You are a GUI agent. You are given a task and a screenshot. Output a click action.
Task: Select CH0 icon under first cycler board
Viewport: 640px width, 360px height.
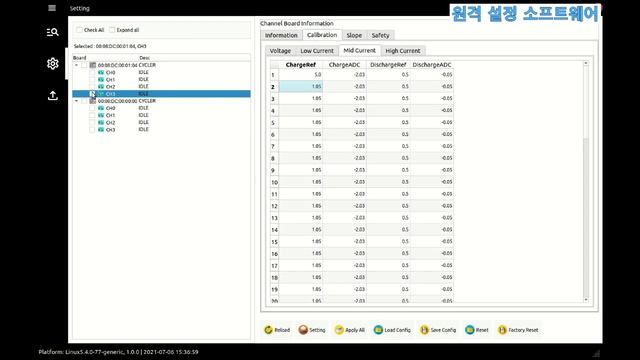pyautogui.click(x=101, y=73)
